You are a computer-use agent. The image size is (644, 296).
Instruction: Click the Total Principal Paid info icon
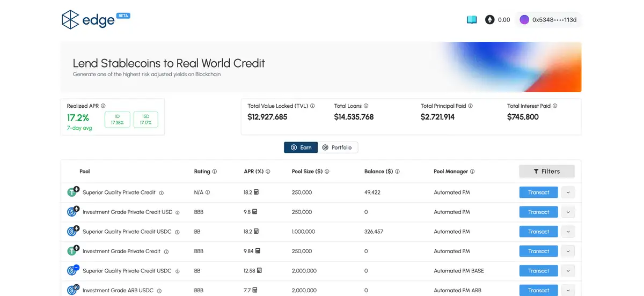point(471,106)
